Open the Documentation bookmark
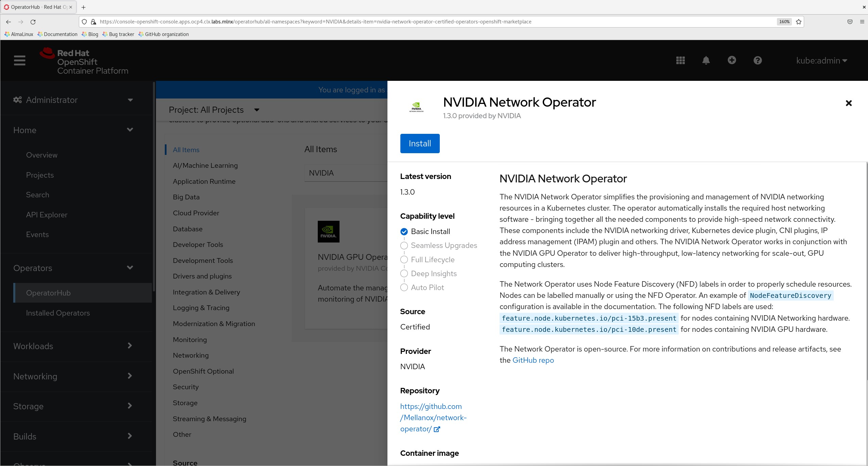Screen dimensions: 868x466 click(x=57, y=34)
